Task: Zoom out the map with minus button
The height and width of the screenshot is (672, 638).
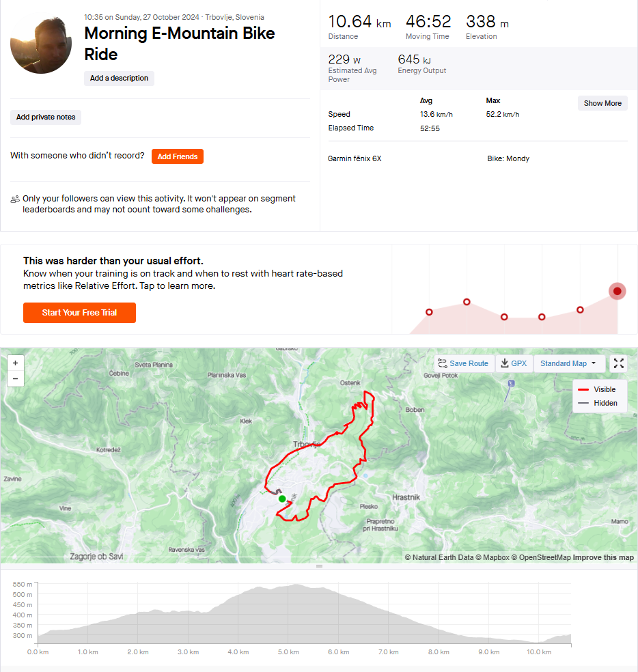Action: (16, 379)
